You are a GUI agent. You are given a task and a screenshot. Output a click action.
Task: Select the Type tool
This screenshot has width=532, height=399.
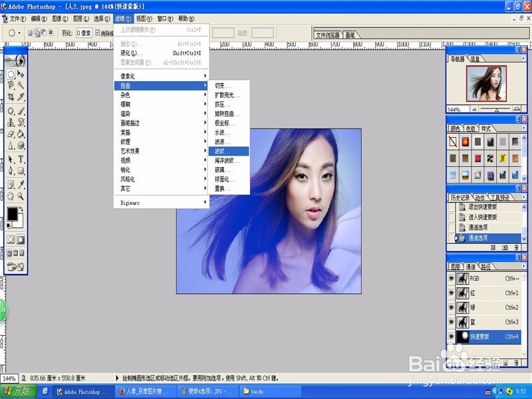[x=21, y=159]
